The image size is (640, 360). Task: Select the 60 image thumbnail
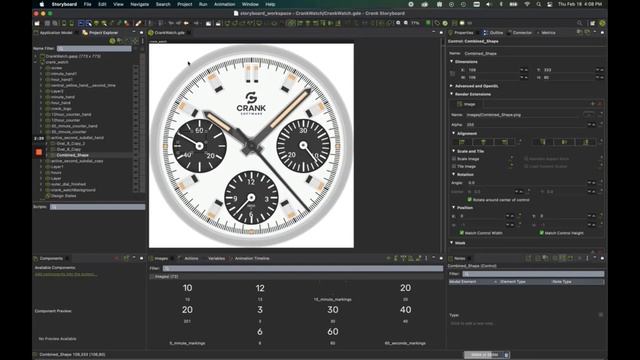click(x=333, y=331)
